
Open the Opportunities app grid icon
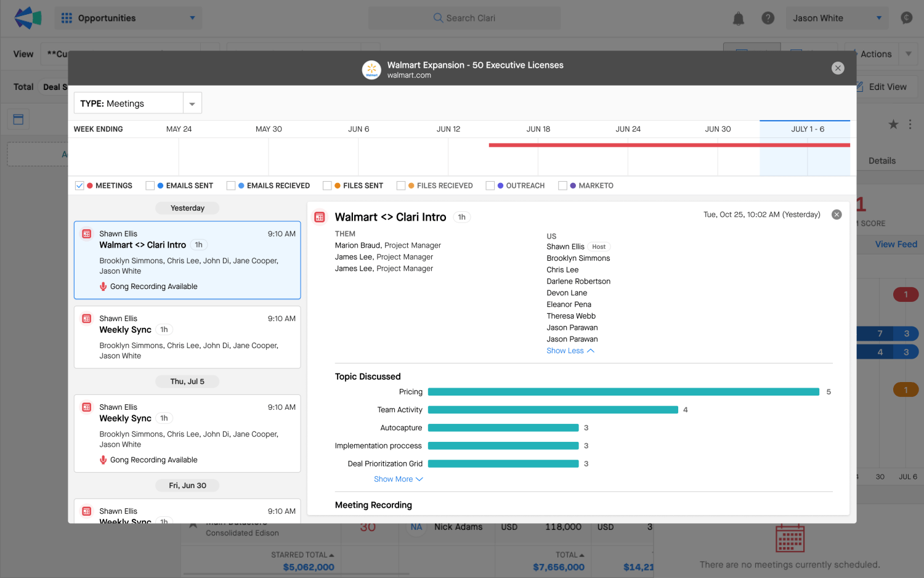tap(67, 18)
